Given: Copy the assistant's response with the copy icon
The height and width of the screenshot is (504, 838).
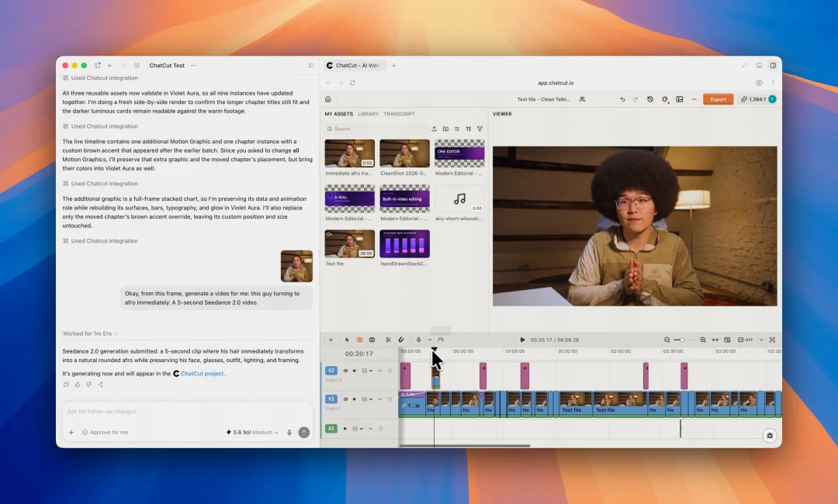Looking at the screenshot, I should coord(66,385).
